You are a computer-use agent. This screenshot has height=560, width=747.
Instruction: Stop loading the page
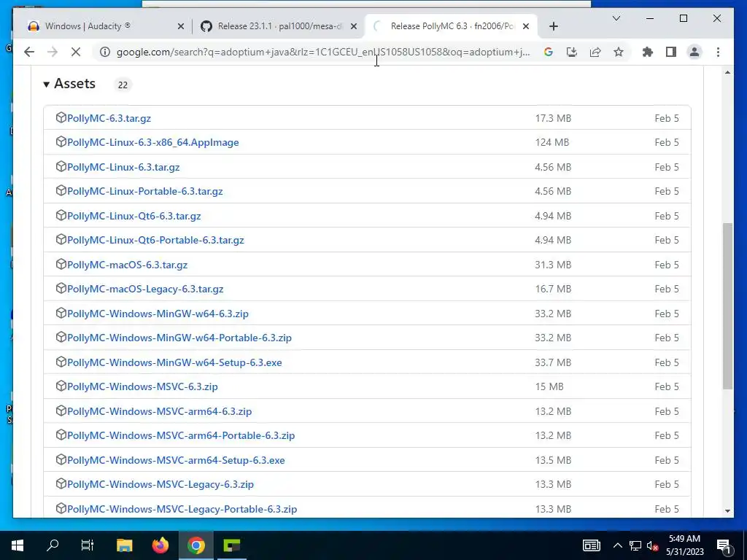click(76, 52)
